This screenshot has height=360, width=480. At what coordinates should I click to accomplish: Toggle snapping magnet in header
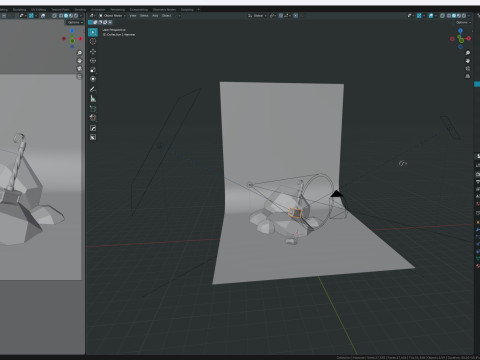pos(281,16)
